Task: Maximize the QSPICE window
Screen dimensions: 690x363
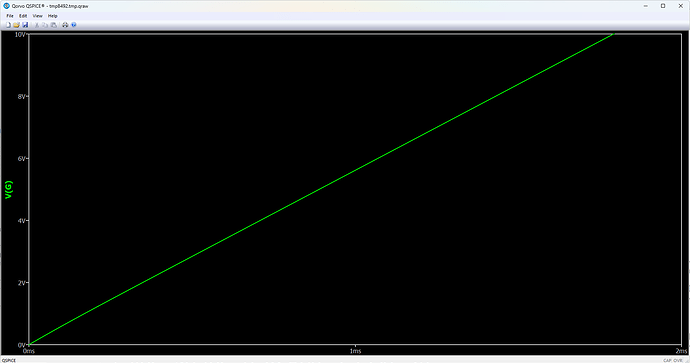Action: [663, 6]
